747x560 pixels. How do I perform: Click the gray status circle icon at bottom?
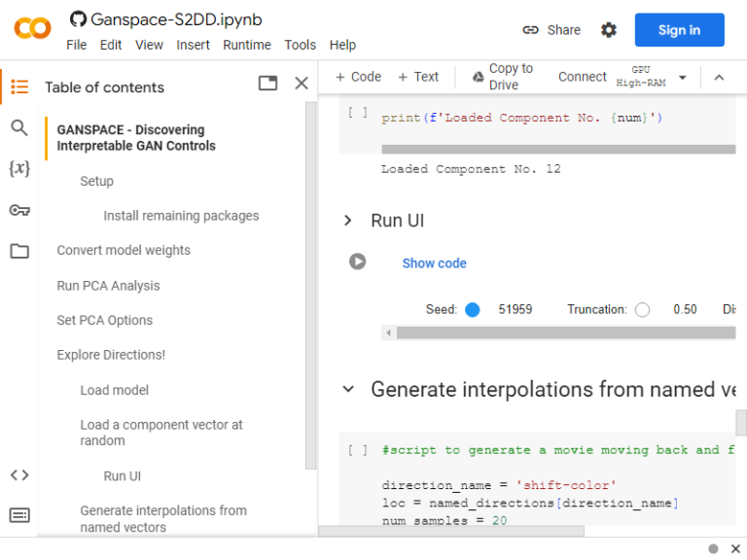713,548
